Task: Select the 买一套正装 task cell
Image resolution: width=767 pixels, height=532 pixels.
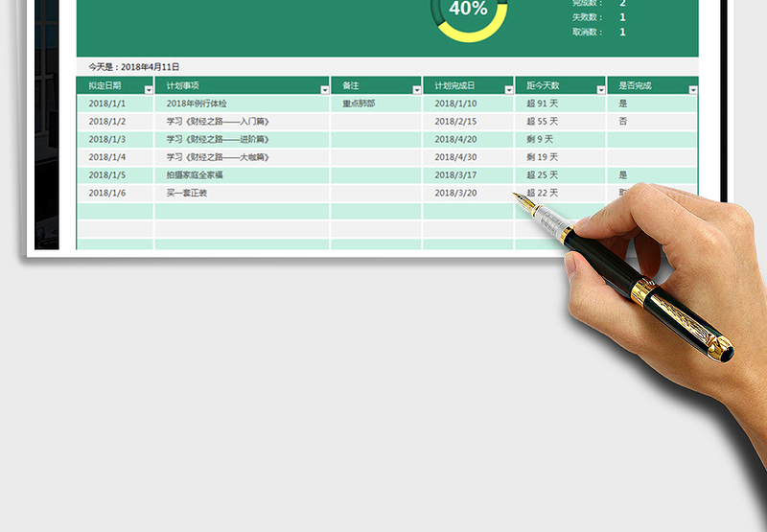Action: click(x=190, y=193)
